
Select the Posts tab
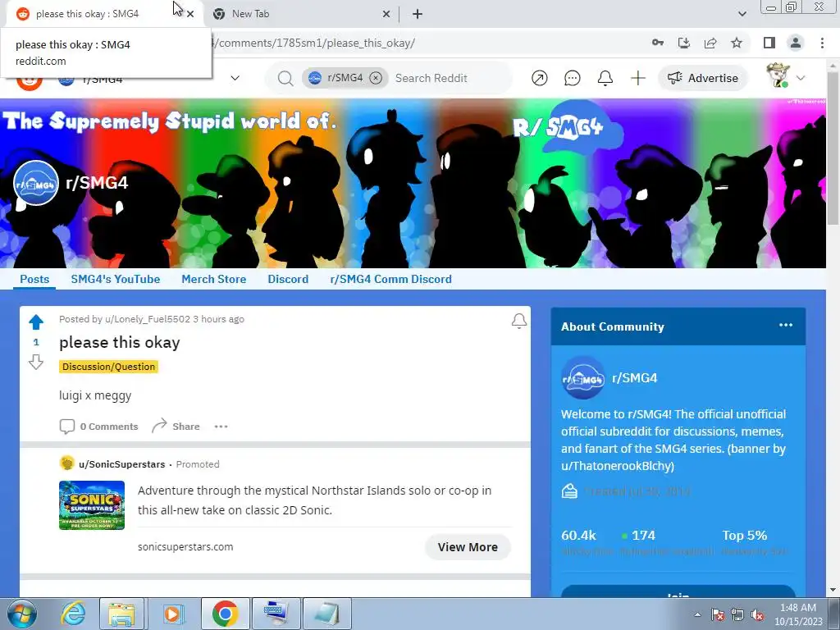pos(34,279)
